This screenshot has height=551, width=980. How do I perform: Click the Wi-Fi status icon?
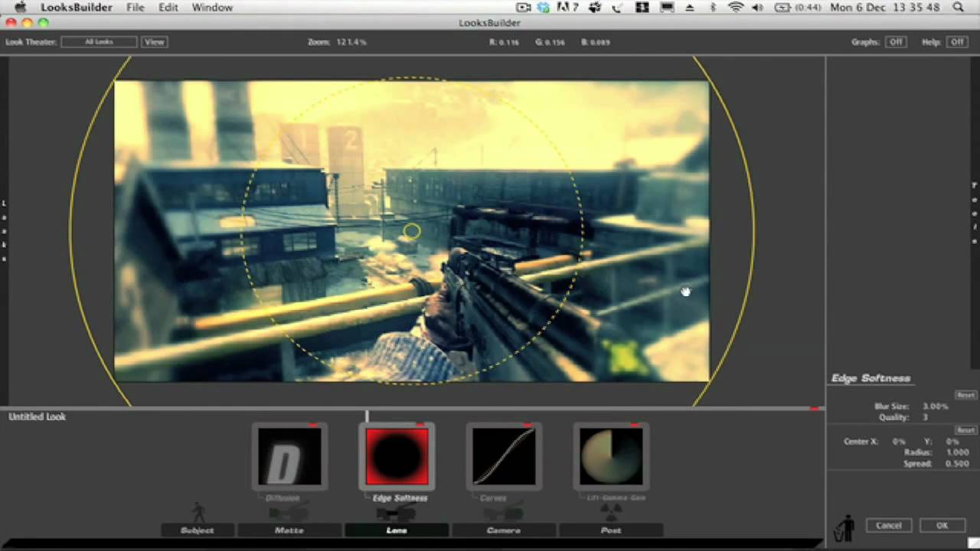pyautogui.click(x=736, y=8)
